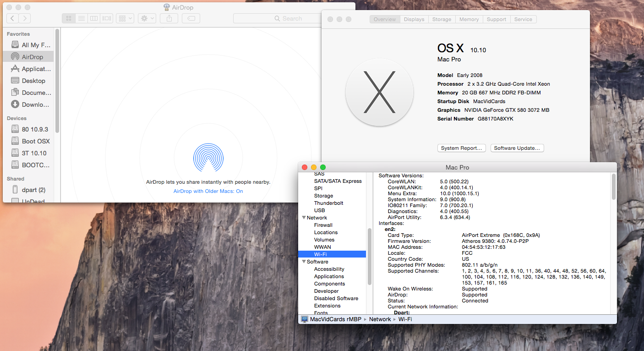Viewport: 644px width, 351px height.
Task: Select Locations under Network
Action: point(326,232)
